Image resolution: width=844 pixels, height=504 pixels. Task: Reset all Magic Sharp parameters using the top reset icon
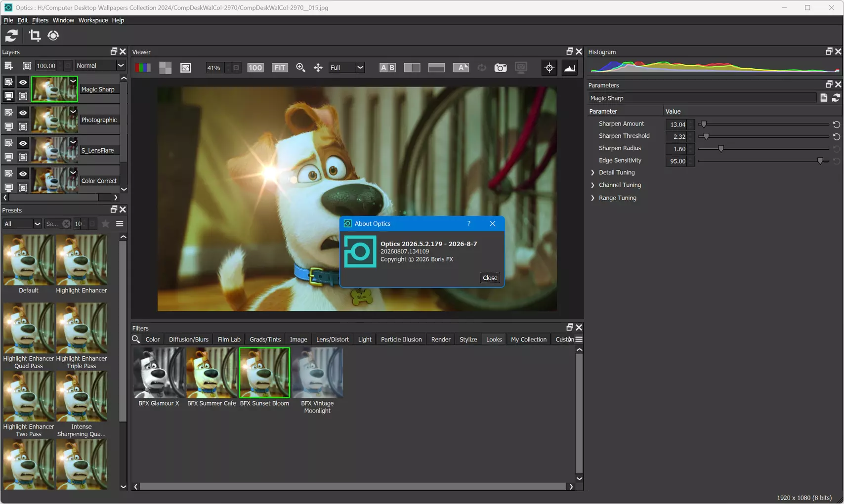click(x=836, y=98)
